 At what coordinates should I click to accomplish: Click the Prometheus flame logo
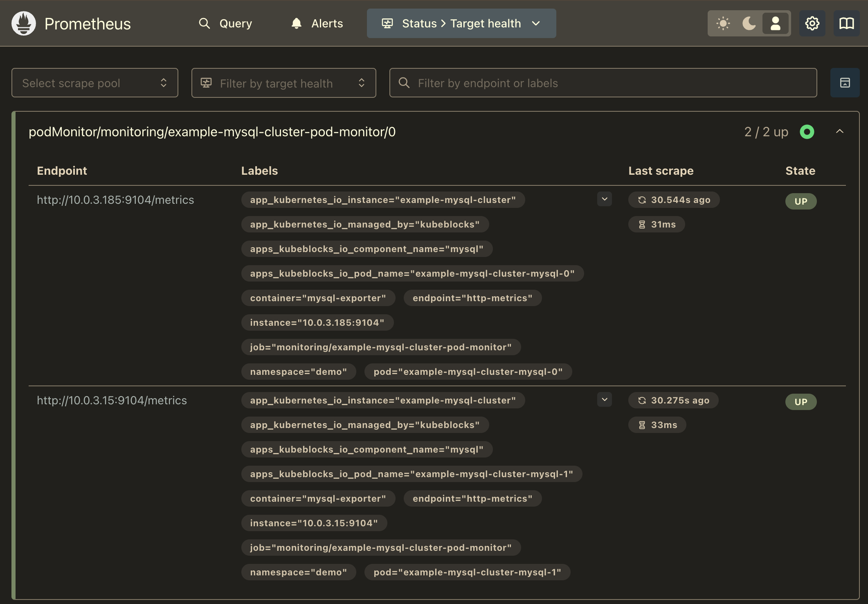(24, 23)
